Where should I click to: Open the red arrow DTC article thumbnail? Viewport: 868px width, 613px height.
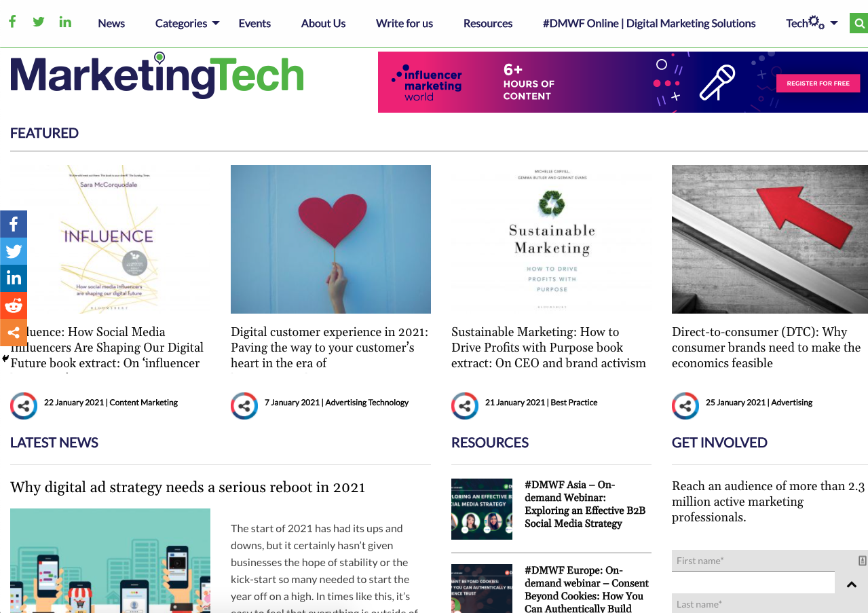point(770,239)
